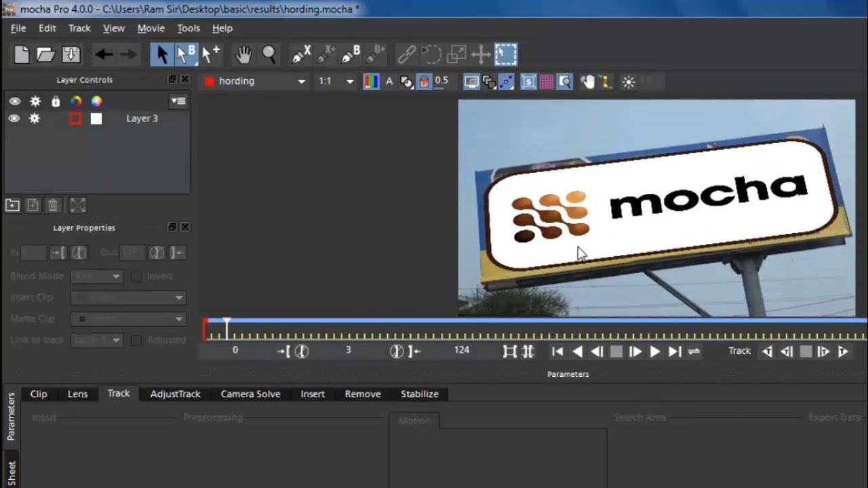Click the add new layer plus icon
868x488 pixels.
tap(12, 205)
